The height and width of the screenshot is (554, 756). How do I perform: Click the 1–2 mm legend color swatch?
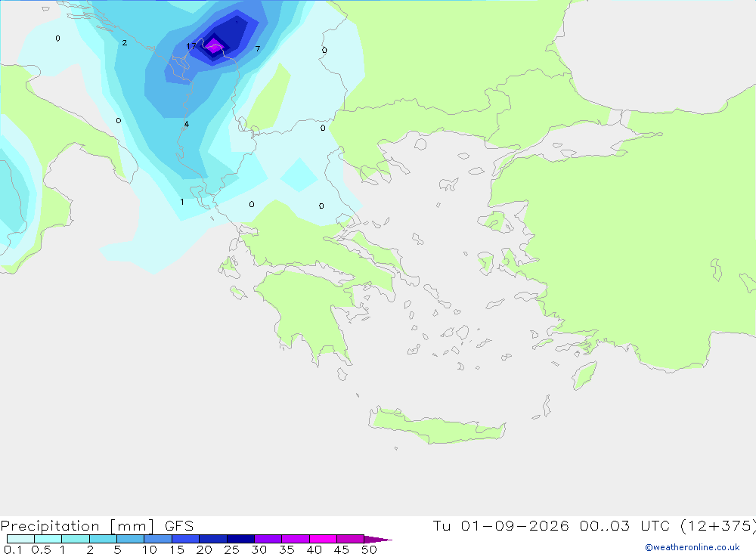[76, 539]
